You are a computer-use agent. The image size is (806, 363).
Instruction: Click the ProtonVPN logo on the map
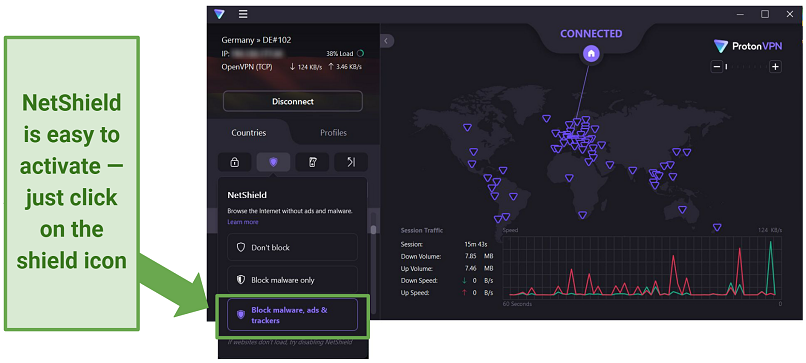point(748,46)
